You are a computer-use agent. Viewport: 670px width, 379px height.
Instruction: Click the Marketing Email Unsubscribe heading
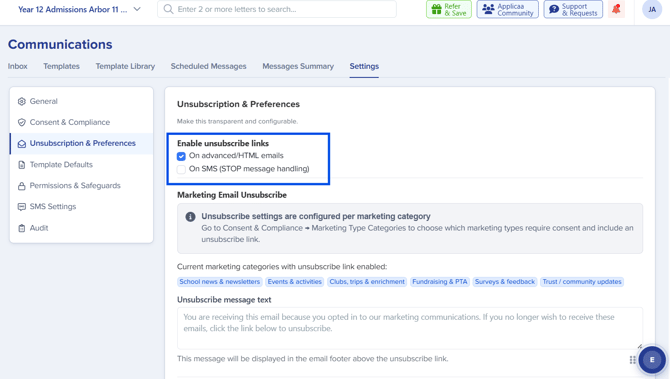tap(232, 195)
